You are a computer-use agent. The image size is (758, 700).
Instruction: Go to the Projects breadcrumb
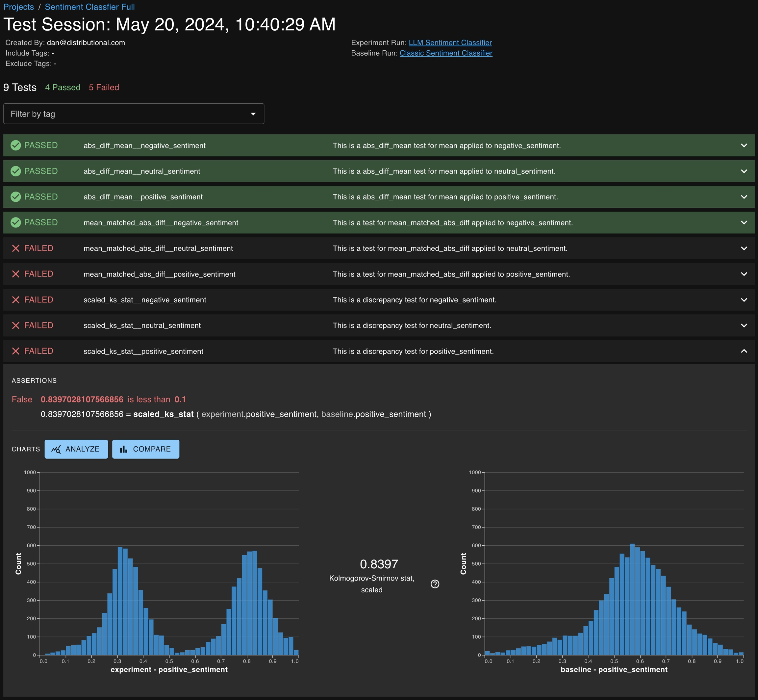[18, 7]
